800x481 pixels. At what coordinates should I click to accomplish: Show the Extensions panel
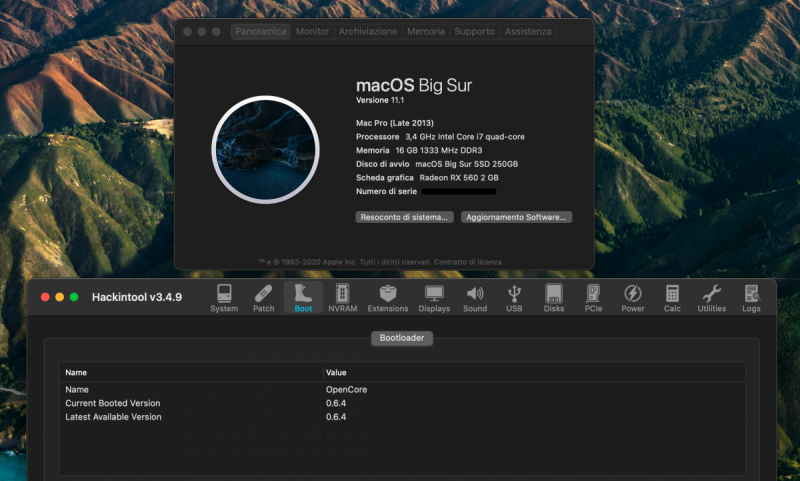coord(387,298)
